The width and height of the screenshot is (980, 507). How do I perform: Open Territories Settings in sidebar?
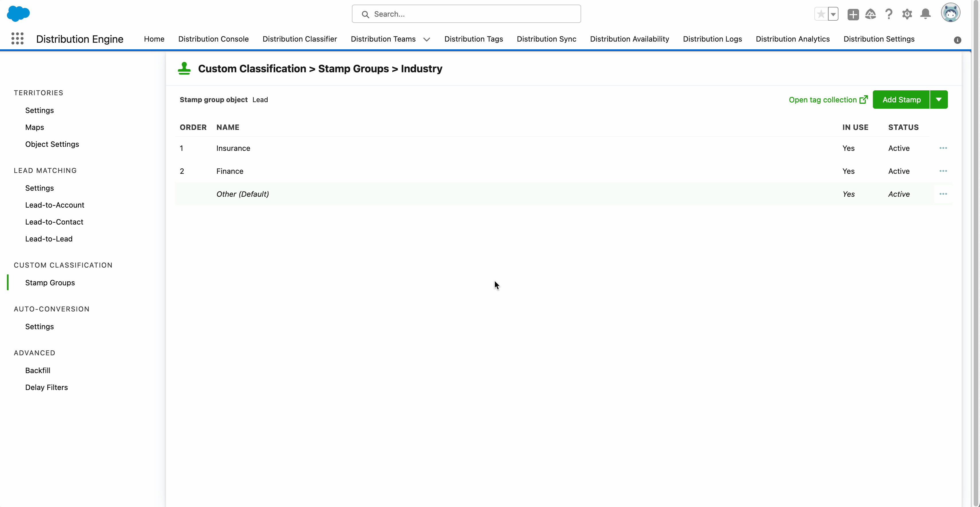pos(40,110)
